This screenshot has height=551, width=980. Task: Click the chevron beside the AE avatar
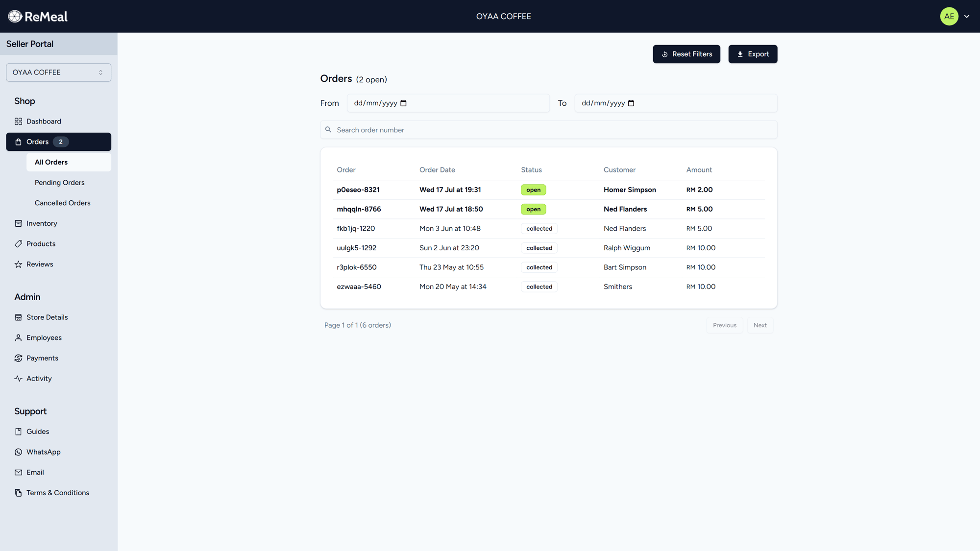[967, 16]
